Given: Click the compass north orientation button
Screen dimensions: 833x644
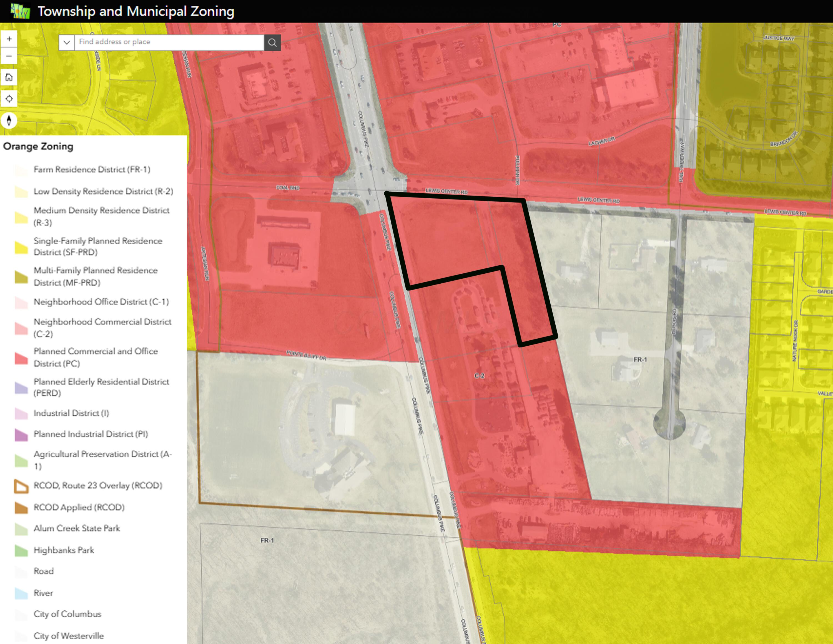Looking at the screenshot, I should [9, 121].
